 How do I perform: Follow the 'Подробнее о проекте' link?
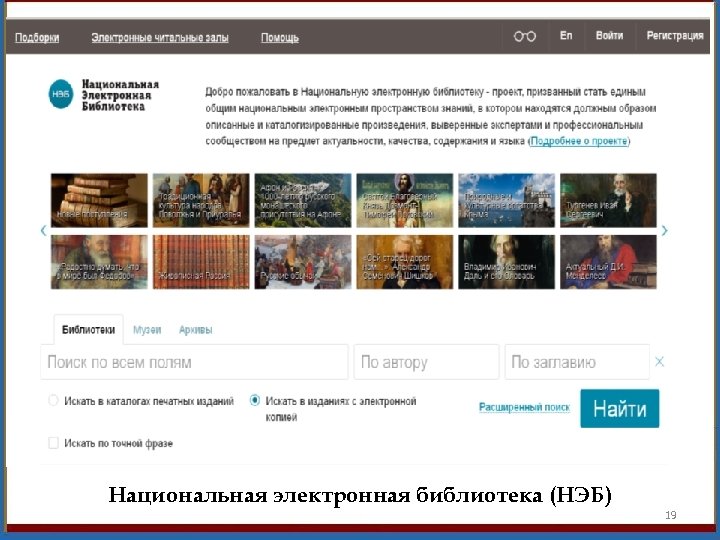pyautogui.click(x=579, y=141)
